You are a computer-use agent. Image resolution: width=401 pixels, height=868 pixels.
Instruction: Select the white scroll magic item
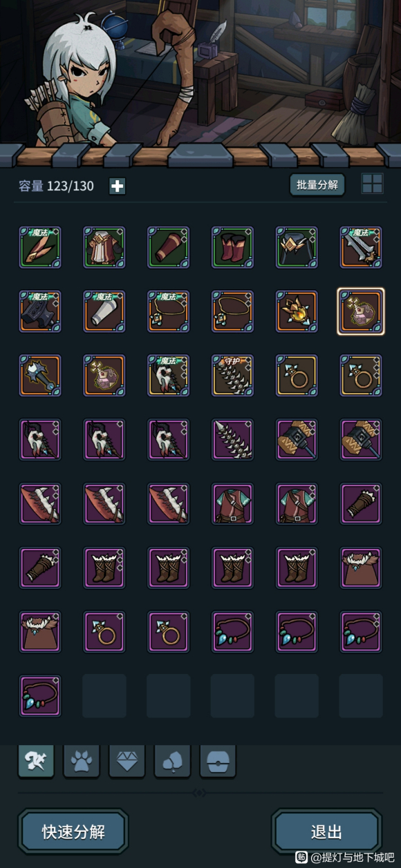coord(104,311)
